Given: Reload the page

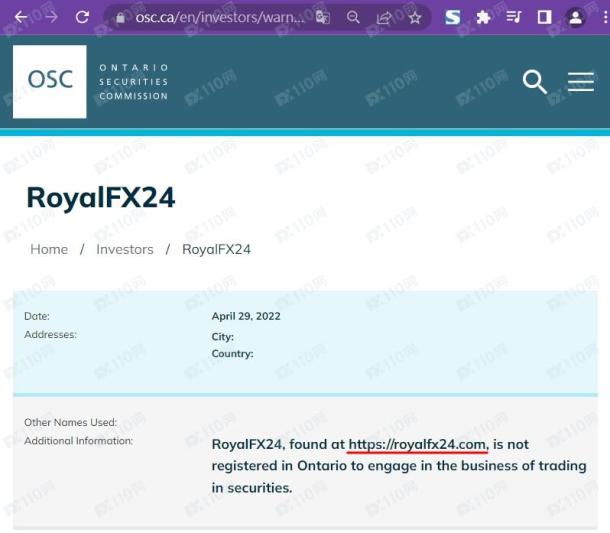Looking at the screenshot, I should pyautogui.click(x=82, y=17).
